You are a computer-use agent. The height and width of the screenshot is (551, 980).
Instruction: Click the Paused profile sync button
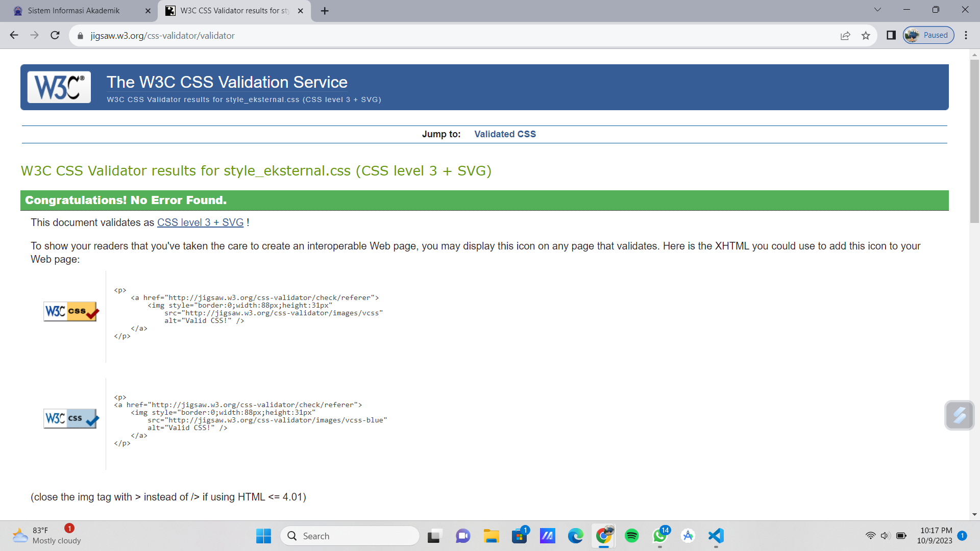click(x=928, y=35)
